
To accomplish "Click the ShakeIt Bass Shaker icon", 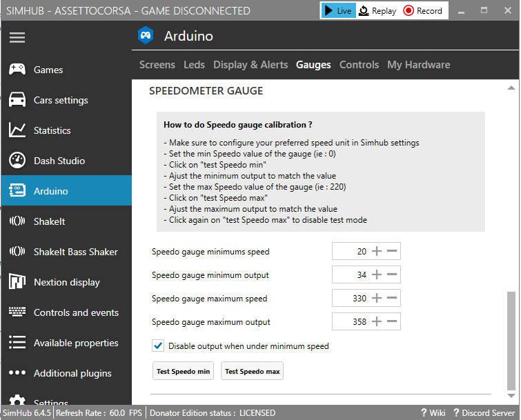I will click(x=17, y=252).
